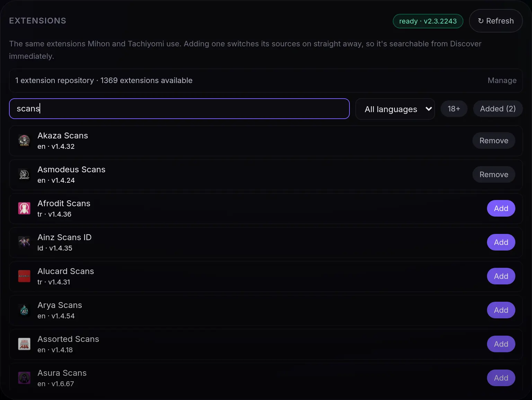Screen dimensions: 532x400
Task: Click the Alucard Scans extension icon
Action: (x=24, y=276)
